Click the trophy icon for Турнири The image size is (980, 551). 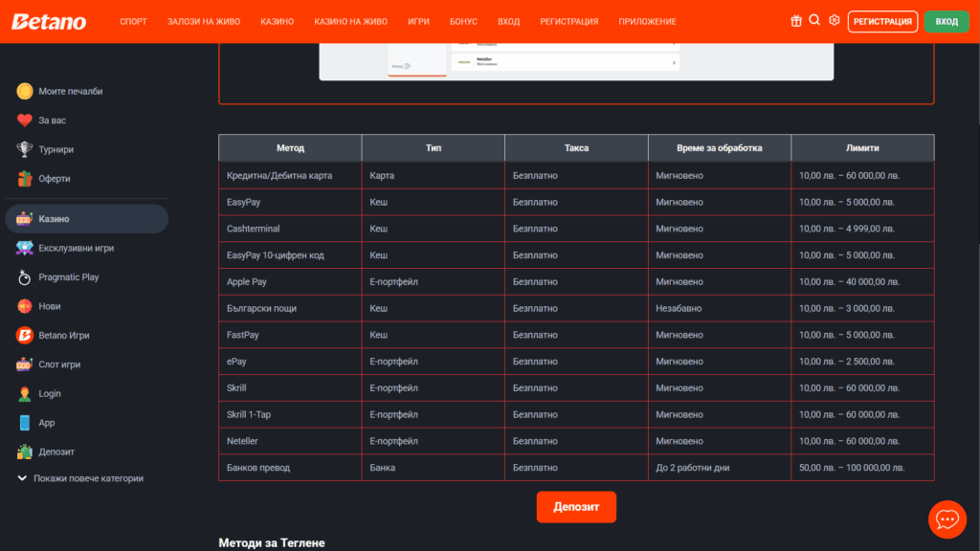coord(25,149)
